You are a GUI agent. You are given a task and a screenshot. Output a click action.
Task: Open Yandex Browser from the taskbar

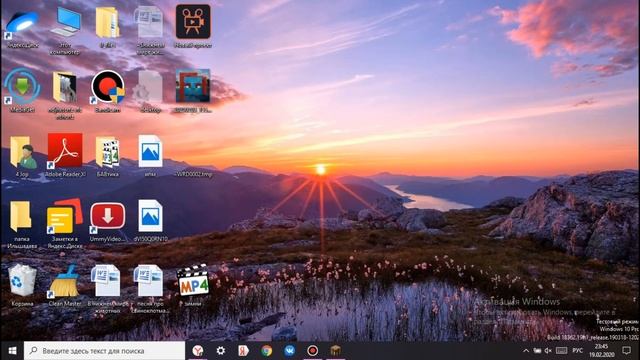pos(198,351)
